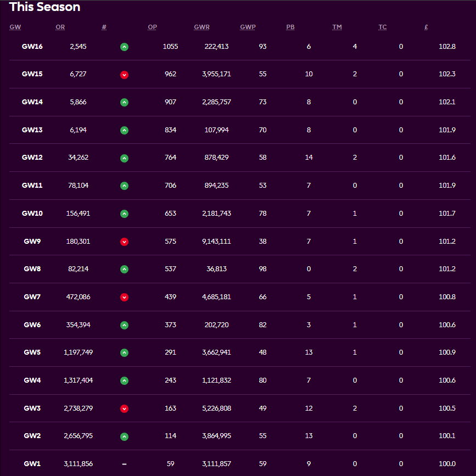
Task: Open the GW15 gameweek row label
Action: point(32,74)
